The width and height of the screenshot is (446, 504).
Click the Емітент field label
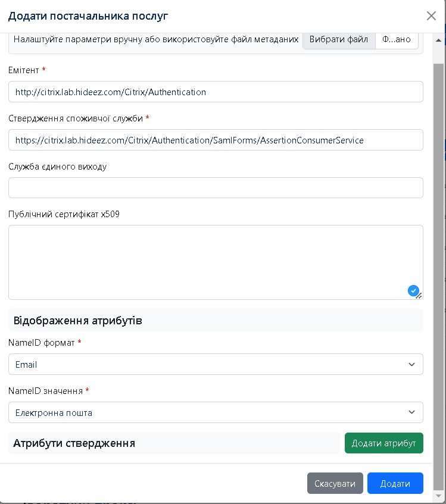24,70
